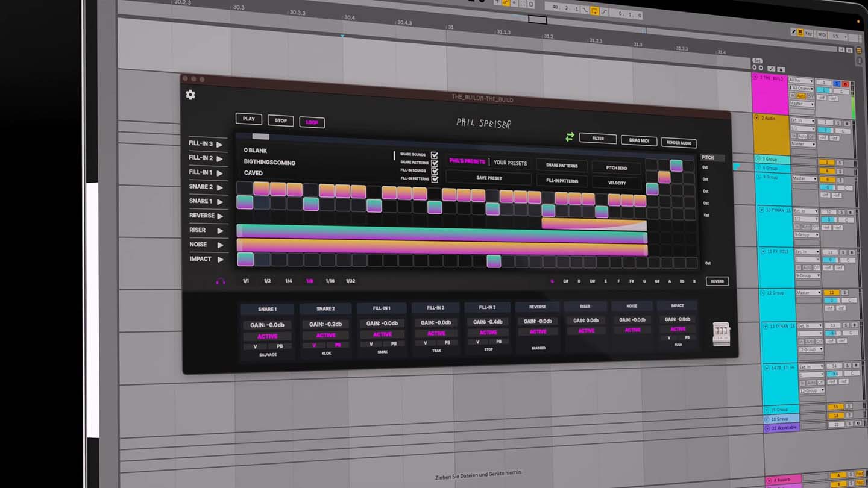Viewport: 868px width, 488px height.
Task: Toggle ACTIVE on the SNARE 2 channel
Action: (325, 336)
